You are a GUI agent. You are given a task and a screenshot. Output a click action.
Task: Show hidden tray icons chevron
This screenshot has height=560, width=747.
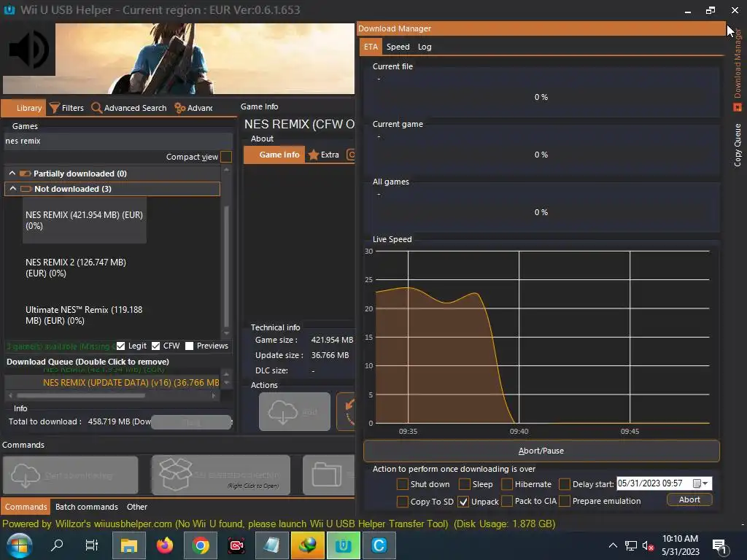click(613, 545)
